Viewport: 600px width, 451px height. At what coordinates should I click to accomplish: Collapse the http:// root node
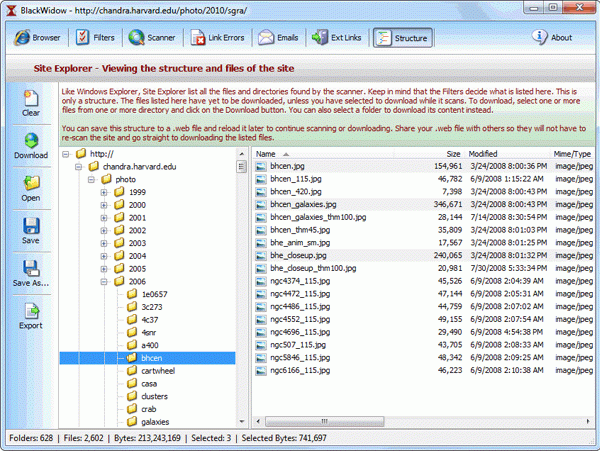coord(66,154)
